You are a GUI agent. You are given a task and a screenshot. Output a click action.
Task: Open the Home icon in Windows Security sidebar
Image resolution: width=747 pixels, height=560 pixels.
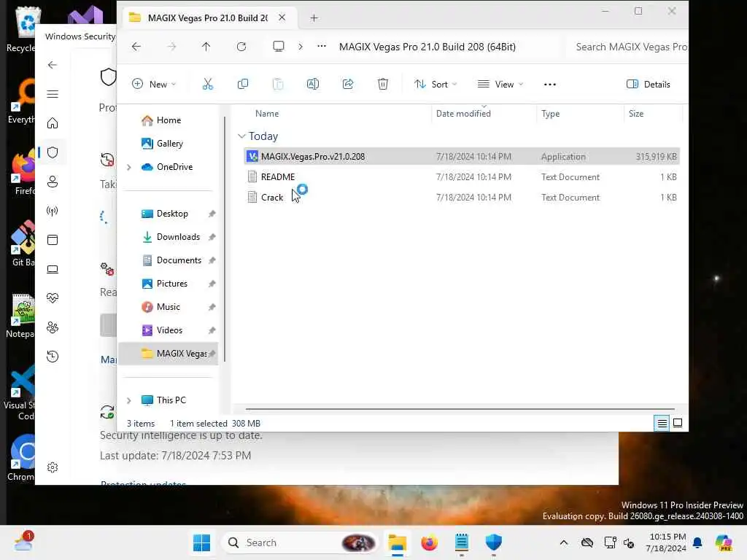[53, 123]
